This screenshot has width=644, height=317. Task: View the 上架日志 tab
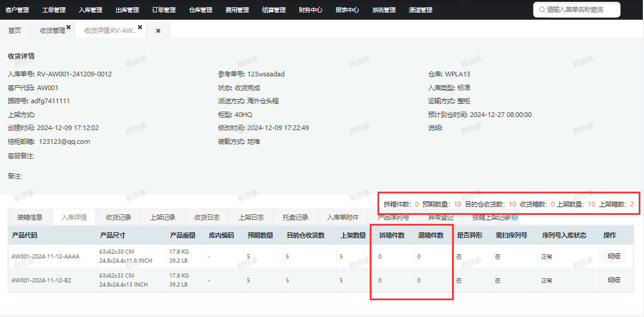point(252,217)
